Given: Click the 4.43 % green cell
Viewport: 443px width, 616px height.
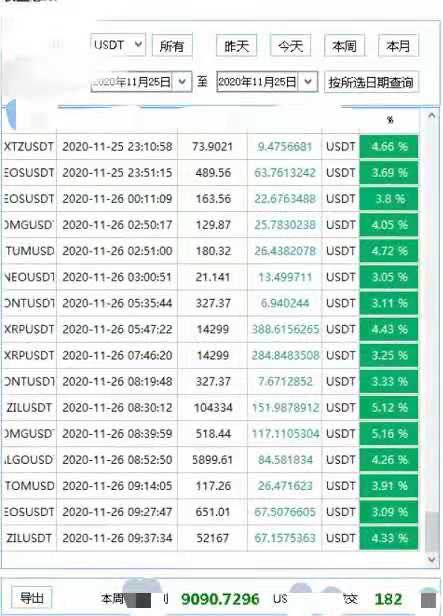Looking at the screenshot, I should pyautogui.click(x=389, y=329).
